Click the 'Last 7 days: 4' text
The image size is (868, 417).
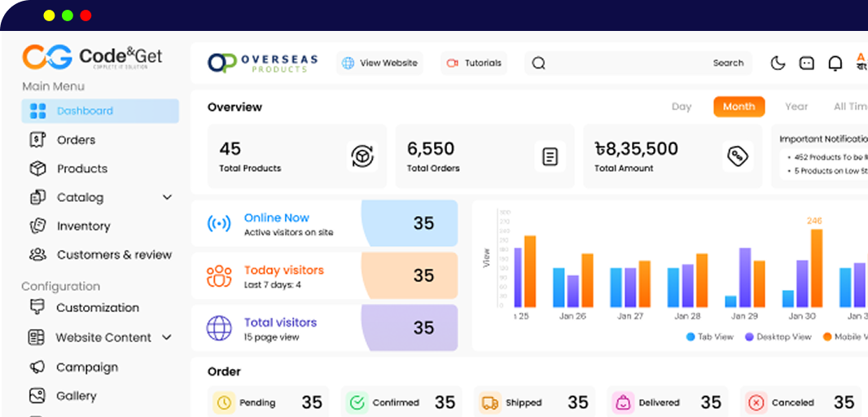click(272, 285)
